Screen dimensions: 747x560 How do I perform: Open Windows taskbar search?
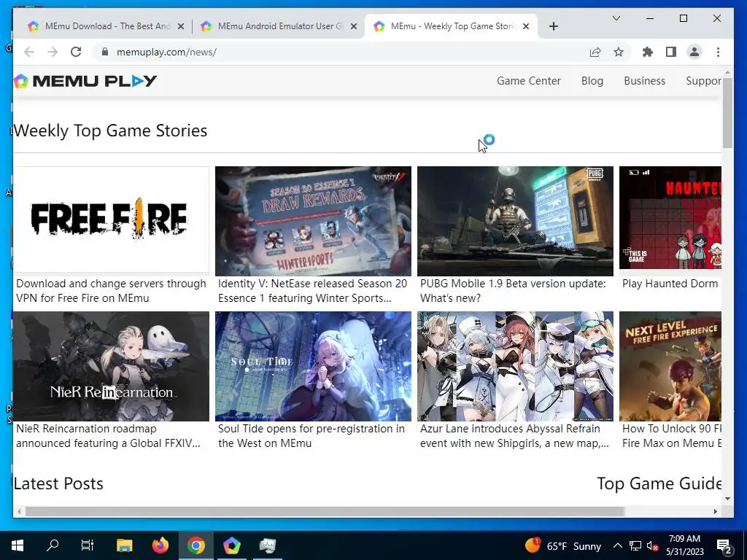click(x=53, y=545)
